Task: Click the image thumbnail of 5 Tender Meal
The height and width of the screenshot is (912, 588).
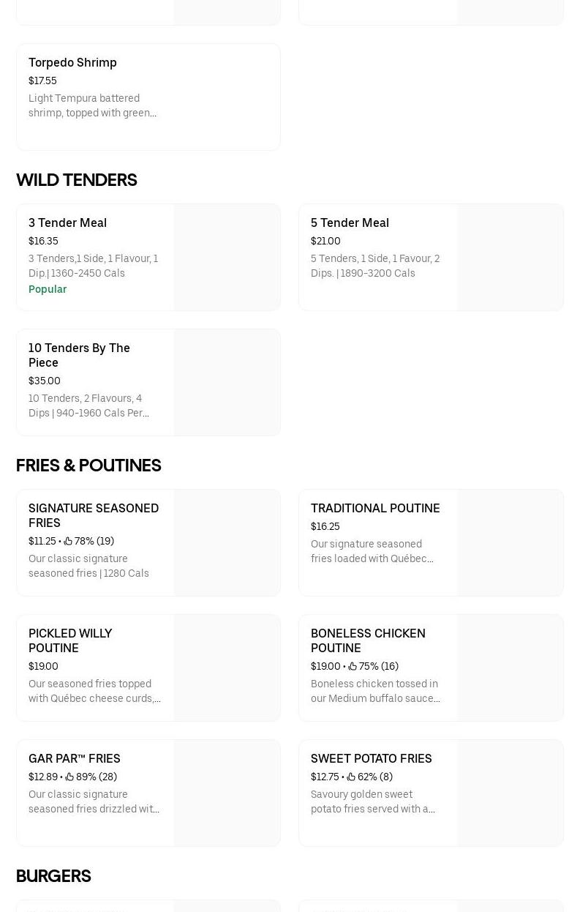Action: click(x=510, y=257)
